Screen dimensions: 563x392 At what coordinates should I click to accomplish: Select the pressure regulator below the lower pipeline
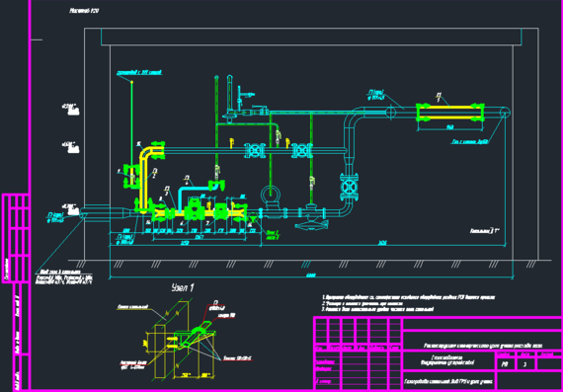pos(311,218)
